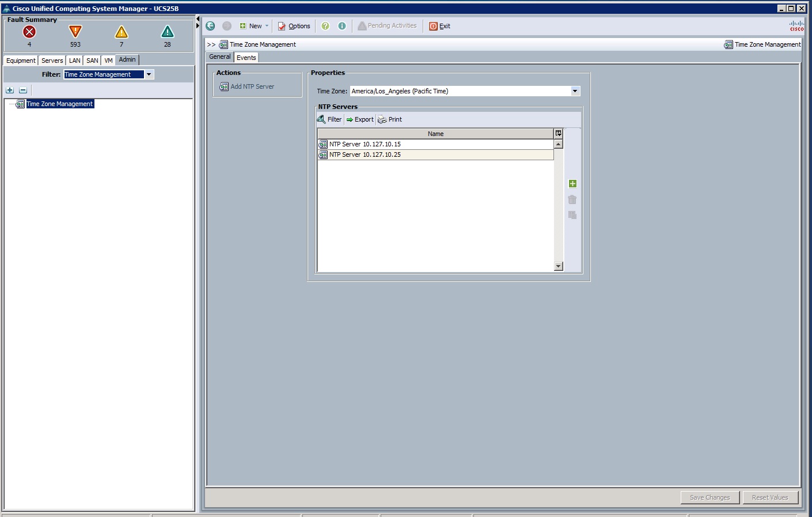The height and width of the screenshot is (517, 812).
Task: Switch to the LAN tab
Action: pyautogui.click(x=75, y=61)
